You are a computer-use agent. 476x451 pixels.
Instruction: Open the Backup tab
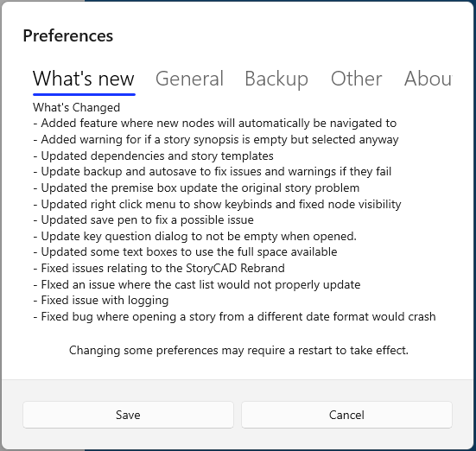click(x=276, y=79)
